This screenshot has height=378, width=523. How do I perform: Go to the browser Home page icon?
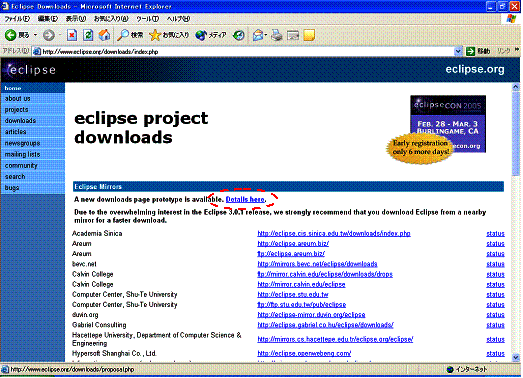pos(104,35)
